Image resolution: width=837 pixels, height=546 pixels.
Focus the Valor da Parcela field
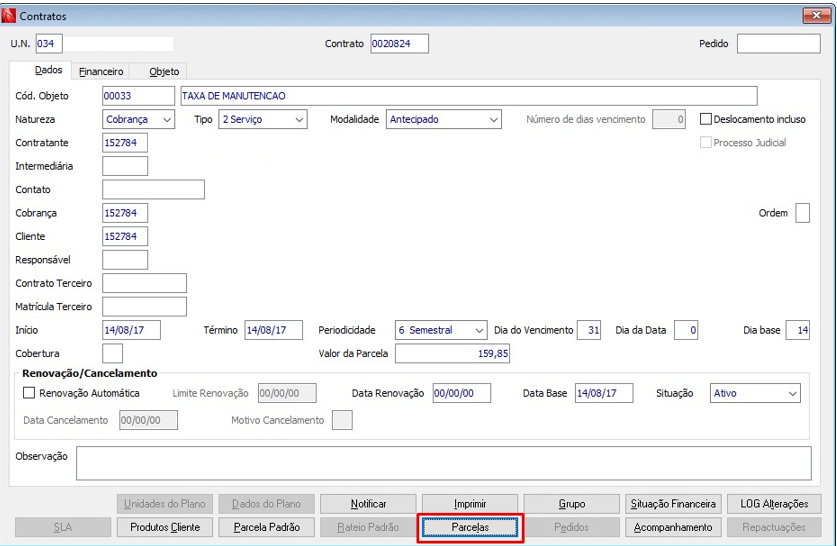click(452, 353)
